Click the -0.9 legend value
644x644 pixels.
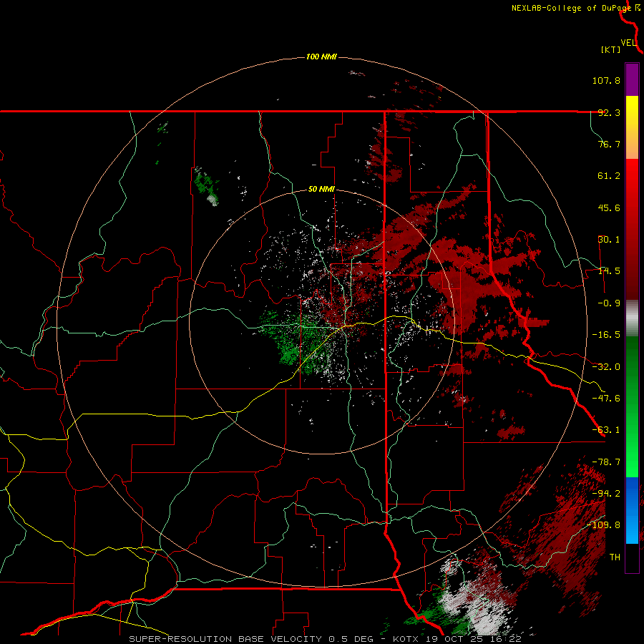coord(609,303)
